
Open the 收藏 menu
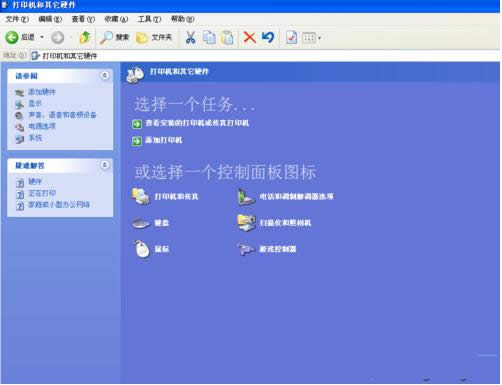[x=116, y=19]
